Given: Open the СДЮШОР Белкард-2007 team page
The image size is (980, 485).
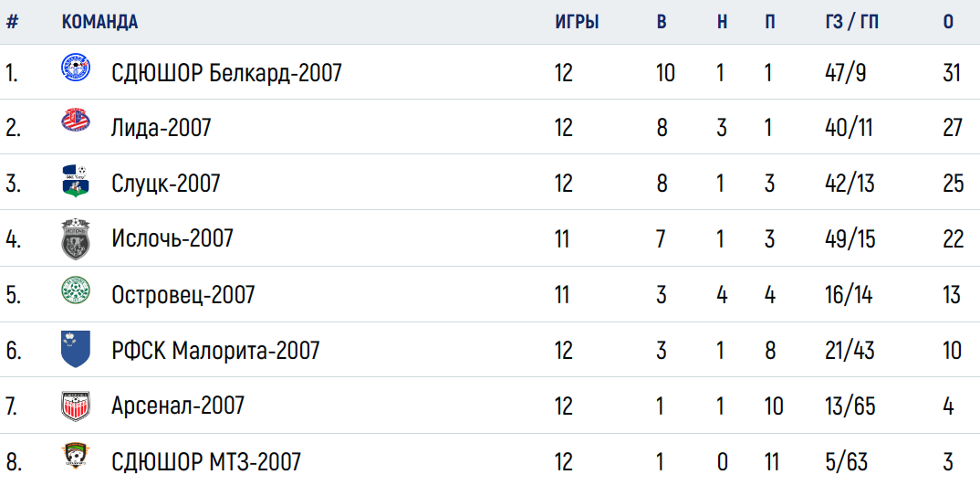Looking at the screenshot, I should 227,73.
